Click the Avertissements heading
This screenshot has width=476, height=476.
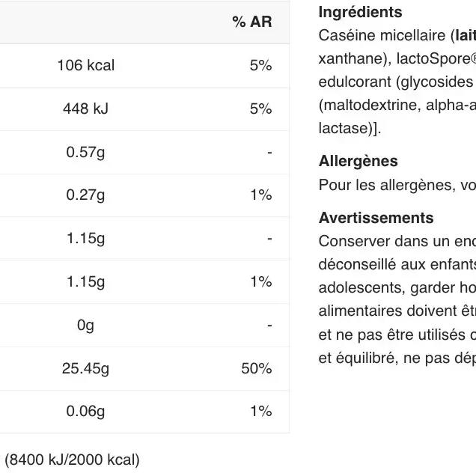point(376,218)
